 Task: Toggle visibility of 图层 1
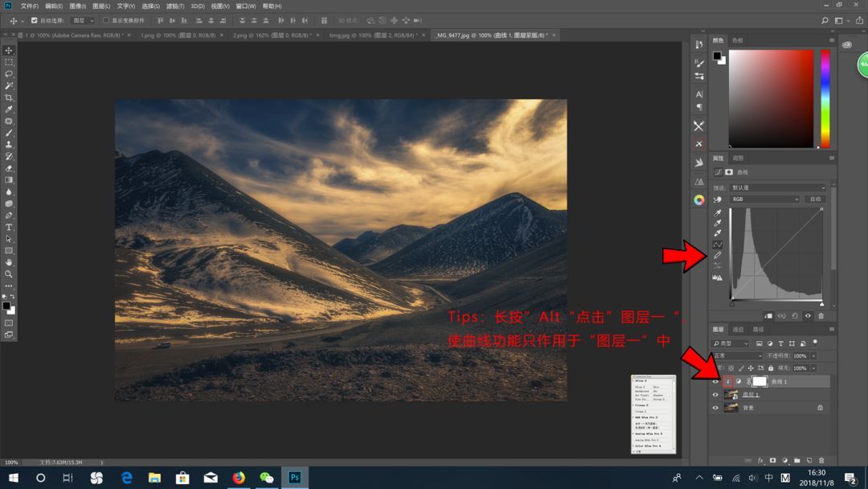point(714,395)
